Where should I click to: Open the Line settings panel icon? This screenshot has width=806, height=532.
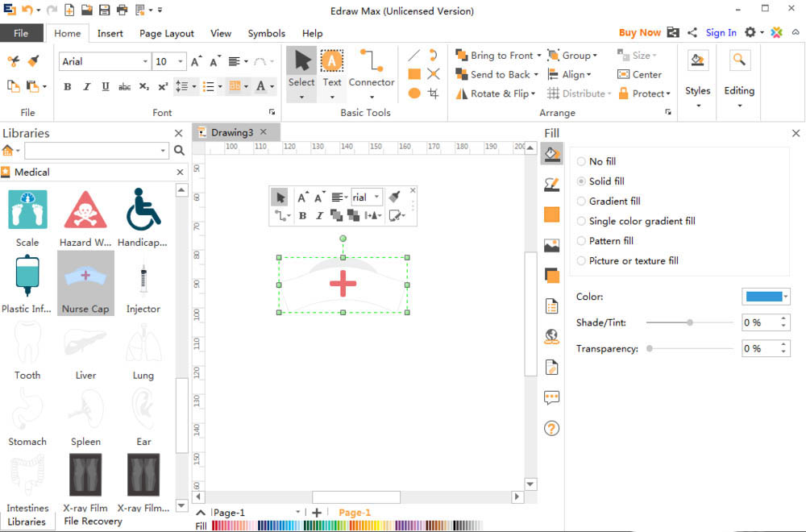pos(552,185)
